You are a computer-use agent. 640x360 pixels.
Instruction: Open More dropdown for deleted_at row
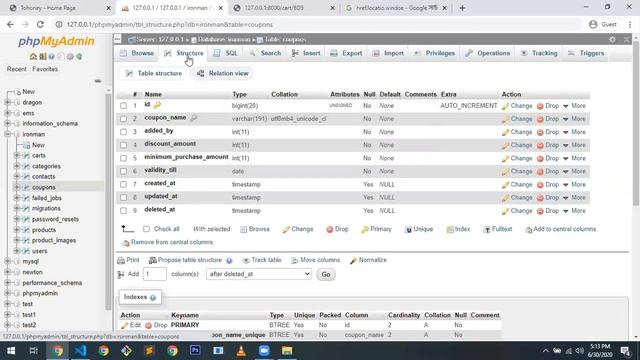click(574, 211)
